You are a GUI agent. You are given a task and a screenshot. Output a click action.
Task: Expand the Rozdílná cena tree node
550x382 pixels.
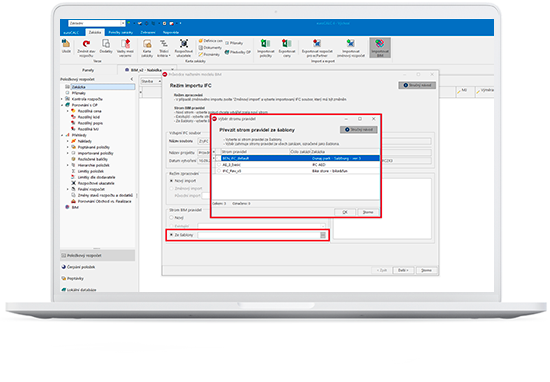[68, 111]
